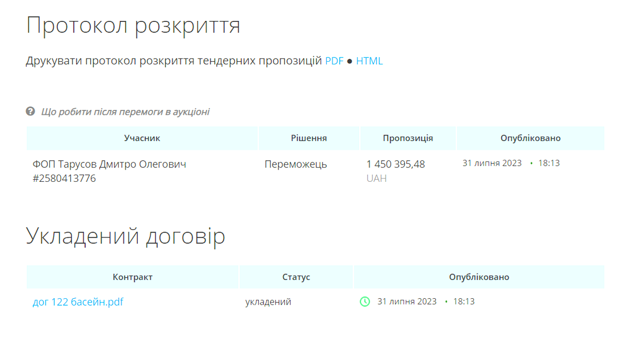Click the column header Рішення
This screenshot has height=362, width=644.
point(309,138)
